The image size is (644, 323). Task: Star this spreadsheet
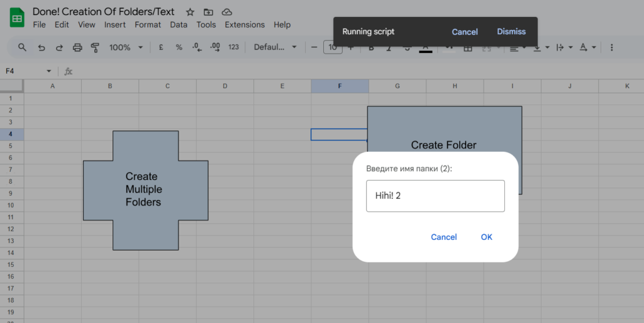click(190, 12)
